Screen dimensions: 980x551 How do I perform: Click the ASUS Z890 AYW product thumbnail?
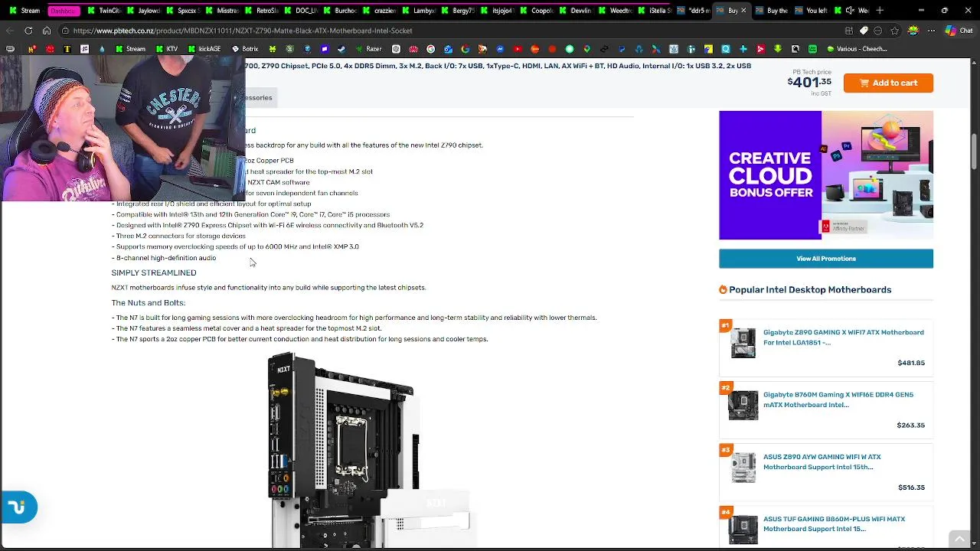click(743, 468)
